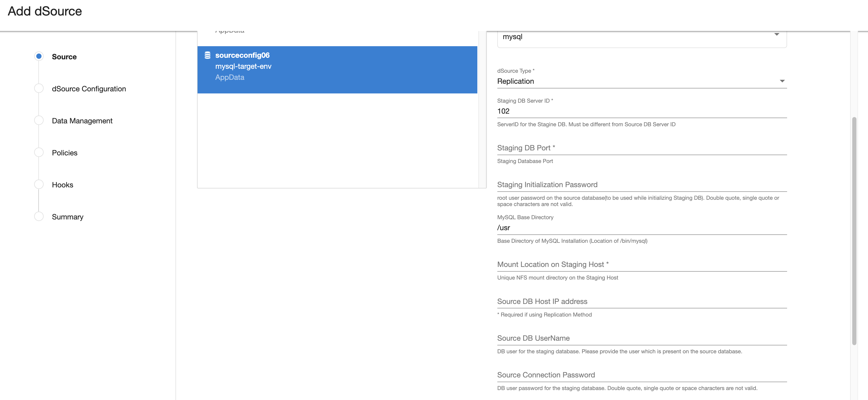Click the sourceconfig06 database icon
This screenshot has width=868, height=400.
[208, 55]
